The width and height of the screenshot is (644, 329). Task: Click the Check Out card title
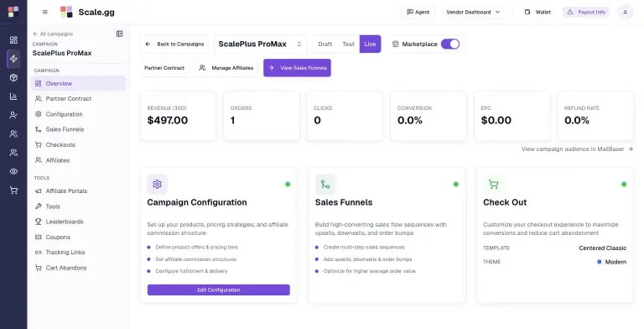click(x=505, y=202)
